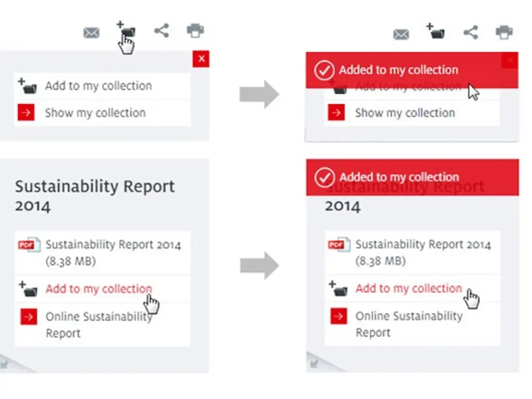Close the left collection popup with red X
Viewport: 532px width, 399px height.
[x=201, y=59]
